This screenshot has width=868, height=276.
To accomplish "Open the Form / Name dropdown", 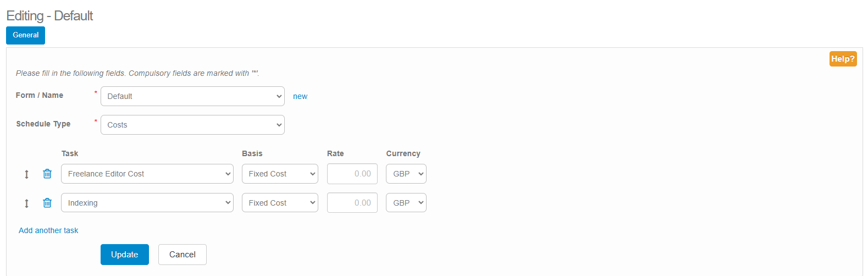I will pyautogui.click(x=192, y=96).
